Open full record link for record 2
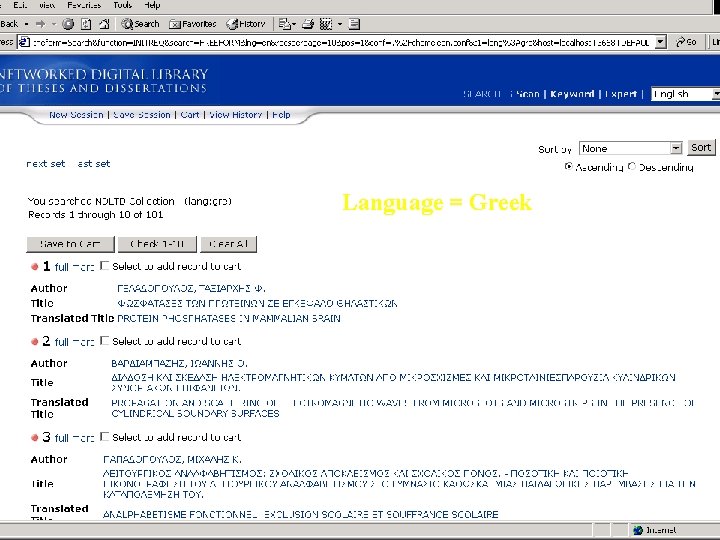 [x=74, y=342]
